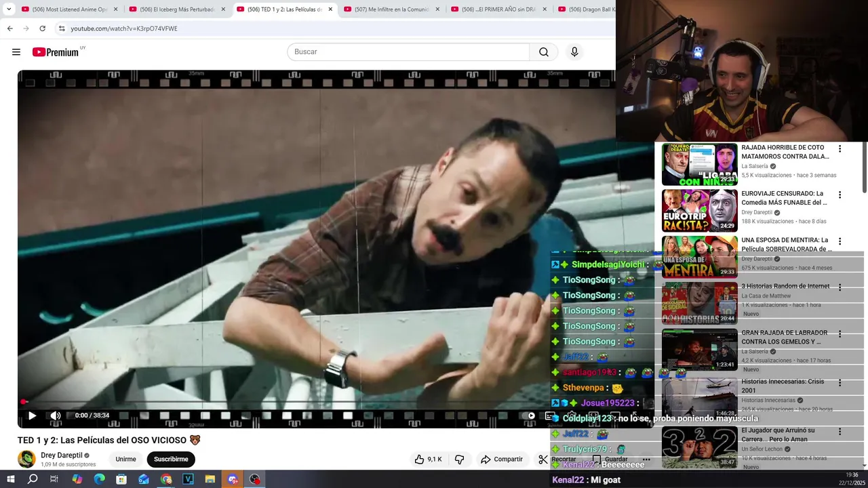Open Task View on the taskbar

54,479
